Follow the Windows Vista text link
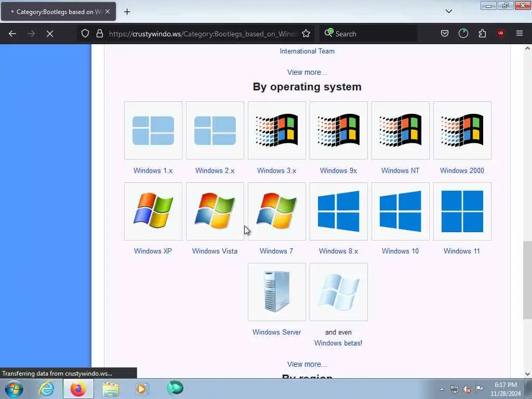The image size is (532, 399). (215, 251)
